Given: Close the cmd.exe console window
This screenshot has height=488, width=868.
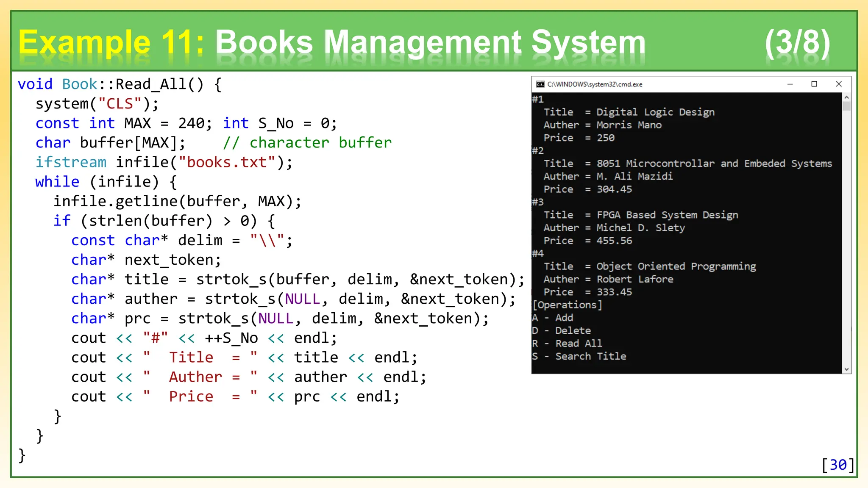Looking at the screenshot, I should click(x=838, y=84).
